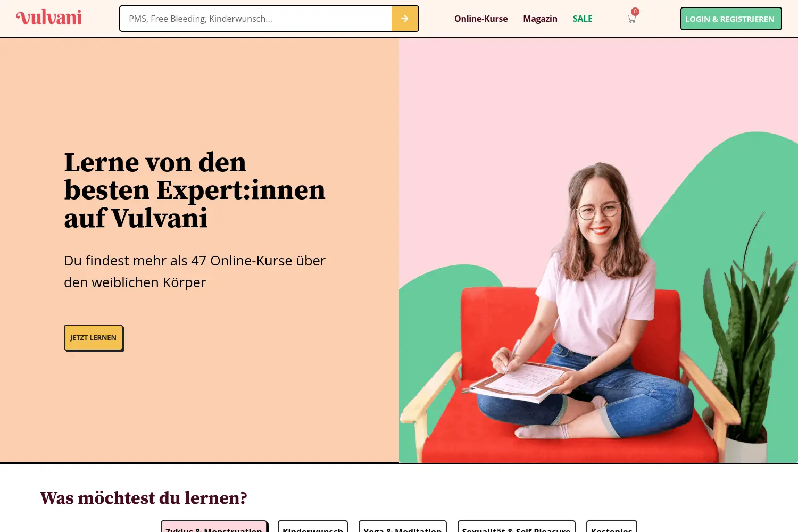
Task: Focus the PMS, Free Bleeding search field
Action: point(256,19)
